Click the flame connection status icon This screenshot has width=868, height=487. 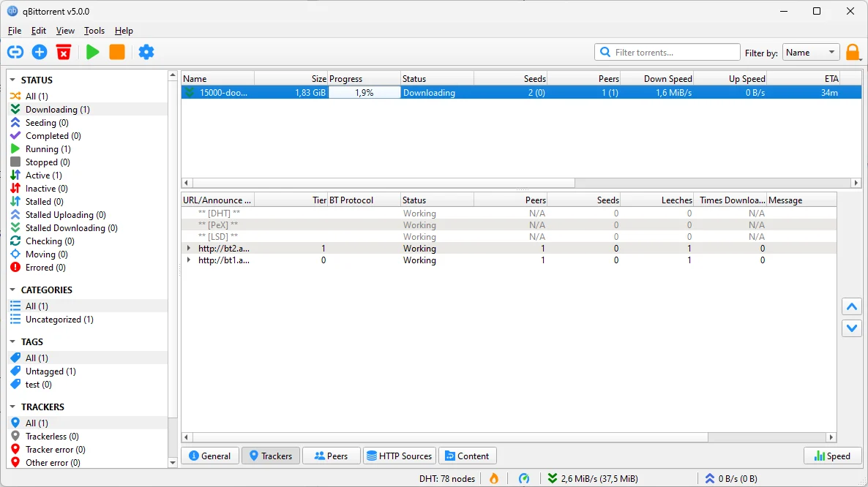tap(494, 478)
